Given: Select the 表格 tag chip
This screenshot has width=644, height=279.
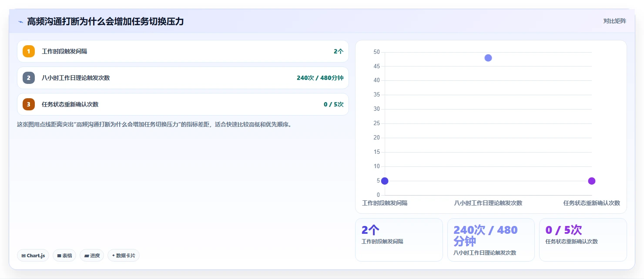Looking at the screenshot, I should (64, 256).
